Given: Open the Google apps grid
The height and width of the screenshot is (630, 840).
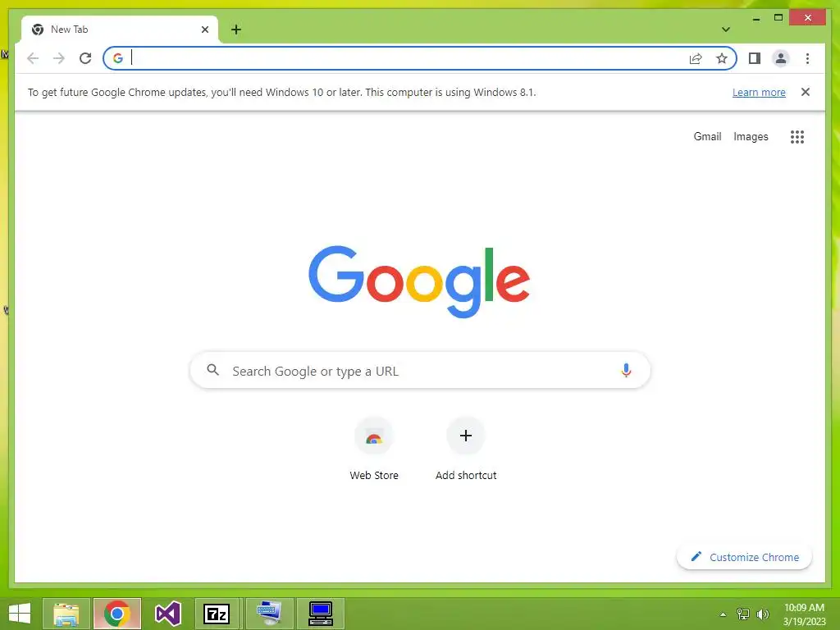Looking at the screenshot, I should [x=797, y=137].
